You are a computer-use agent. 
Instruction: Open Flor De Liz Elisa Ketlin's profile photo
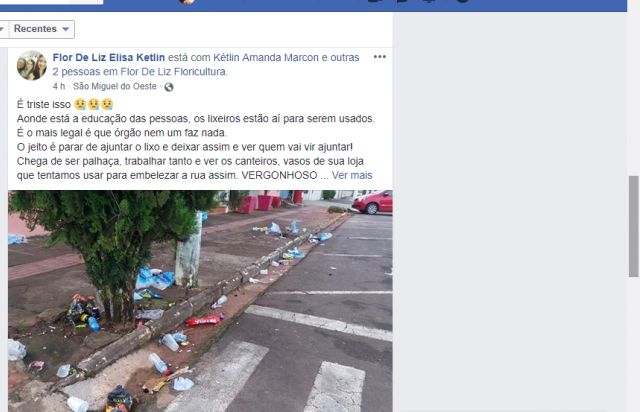pyautogui.click(x=32, y=65)
